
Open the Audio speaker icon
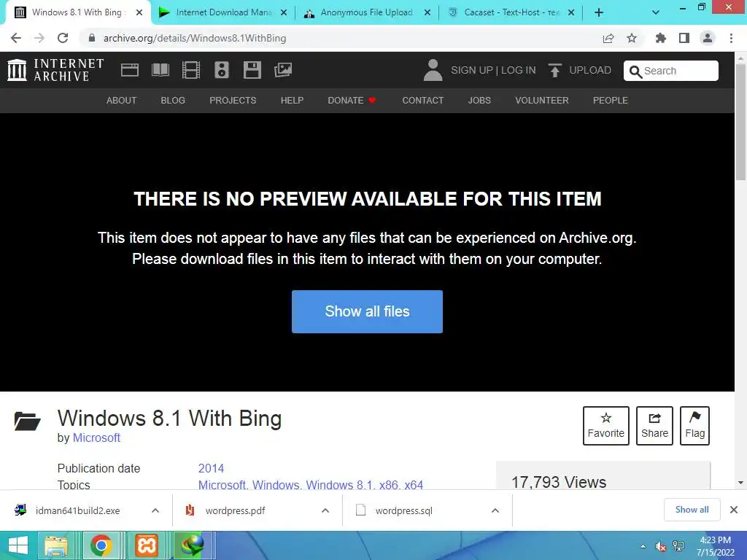pos(222,70)
